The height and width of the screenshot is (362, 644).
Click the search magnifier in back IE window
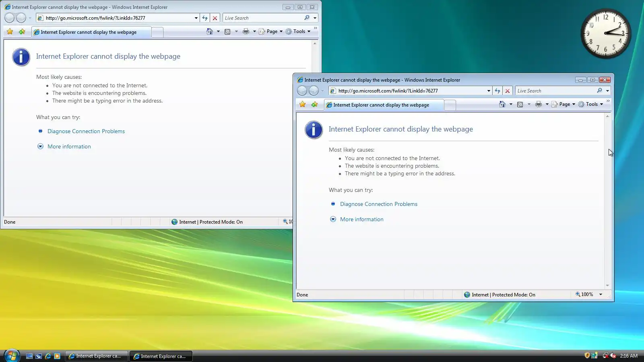(x=307, y=18)
